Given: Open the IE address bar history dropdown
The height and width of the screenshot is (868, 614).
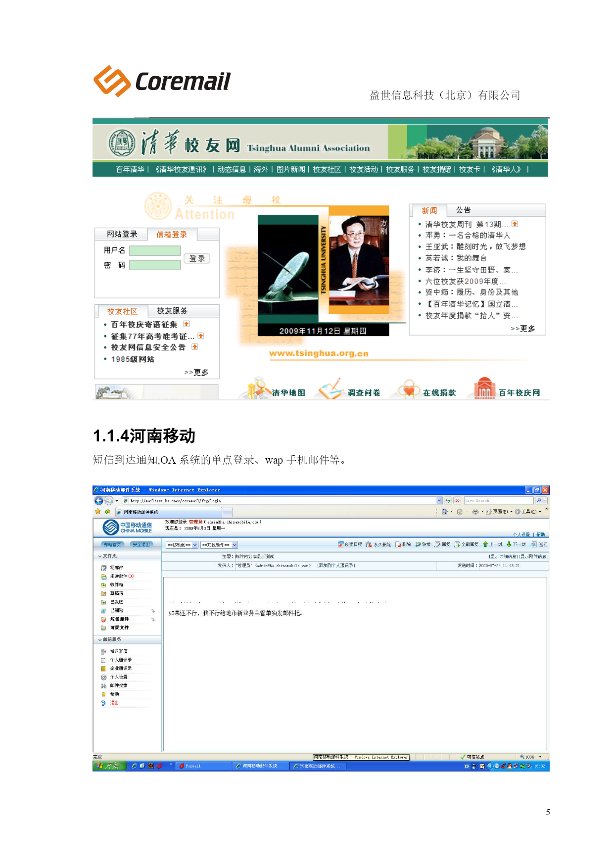Looking at the screenshot, I should [x=439, y=500].
